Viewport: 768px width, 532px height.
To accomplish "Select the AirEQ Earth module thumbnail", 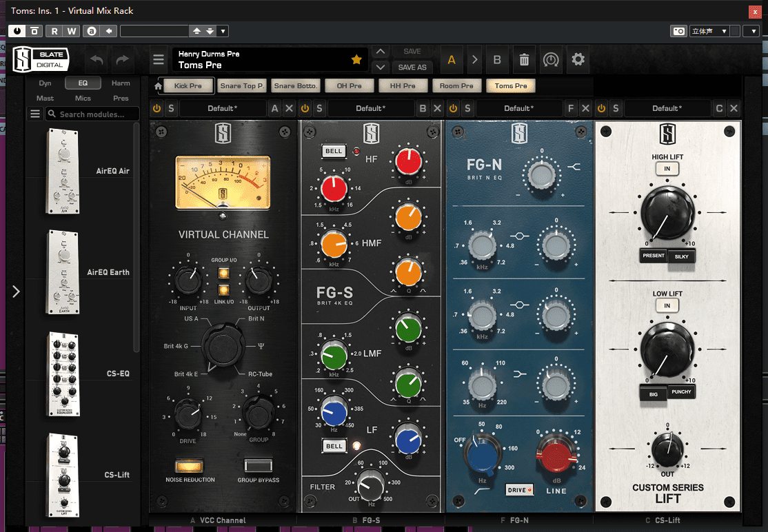I will (63, 272).
